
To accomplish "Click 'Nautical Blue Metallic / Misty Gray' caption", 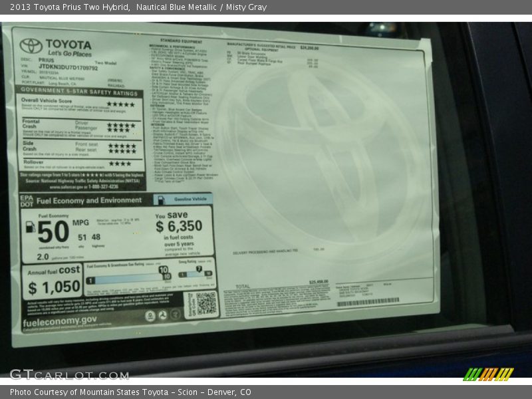I will coord(201,7).
